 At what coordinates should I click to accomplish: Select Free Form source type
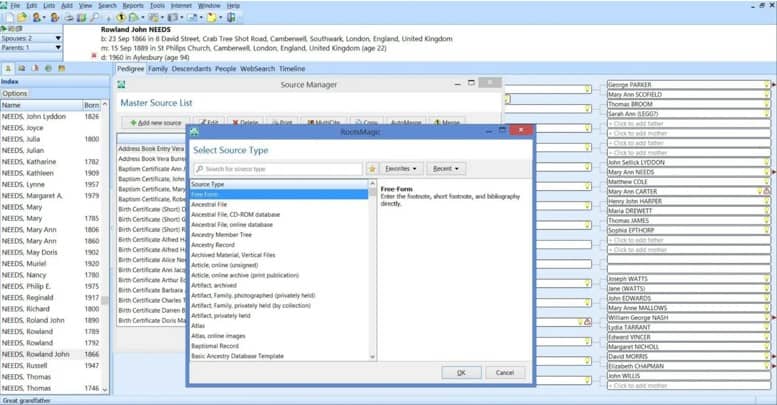click(x=279, y=194)
